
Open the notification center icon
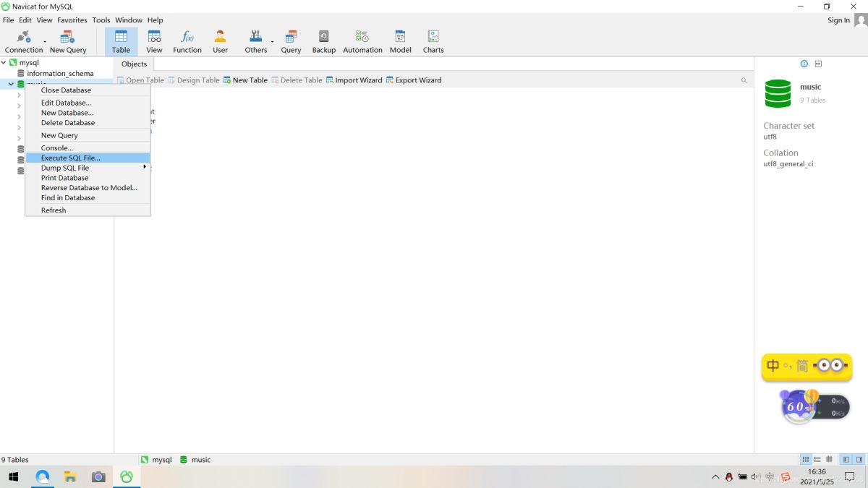[x=851, y=476]
